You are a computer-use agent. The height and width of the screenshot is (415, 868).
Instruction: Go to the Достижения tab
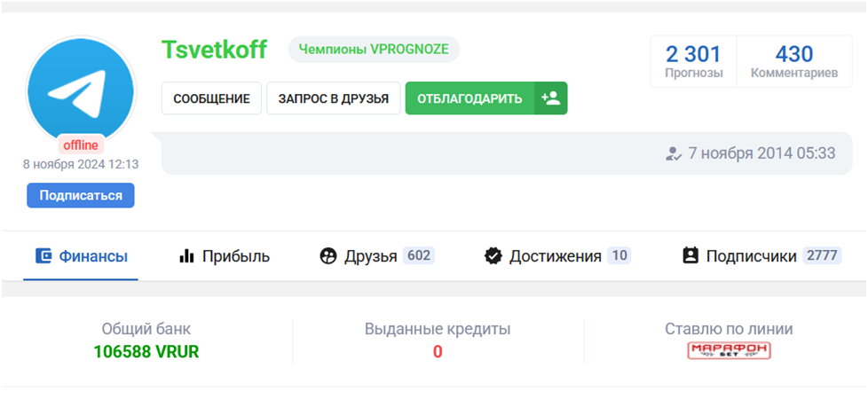pyautogui.click(x=557, y=256)
